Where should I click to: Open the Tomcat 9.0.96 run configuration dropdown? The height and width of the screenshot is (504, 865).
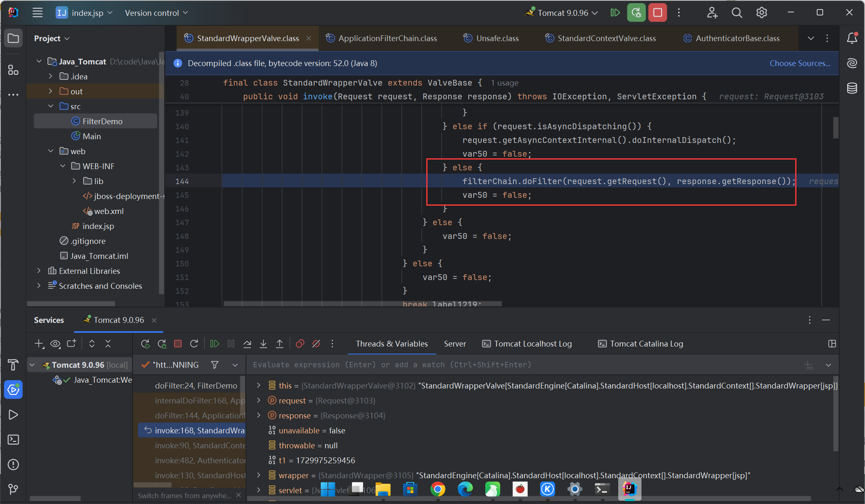pyautogui.click(x=561, y=13)
